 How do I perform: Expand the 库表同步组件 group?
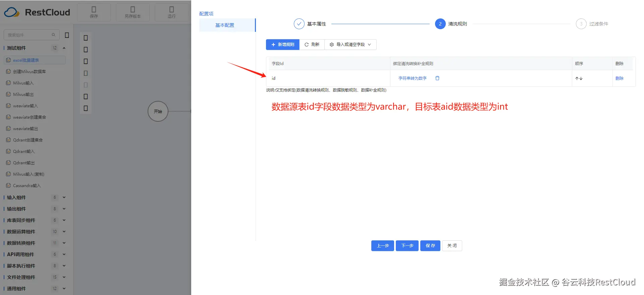pyautogui.click(x=64, y=220)
